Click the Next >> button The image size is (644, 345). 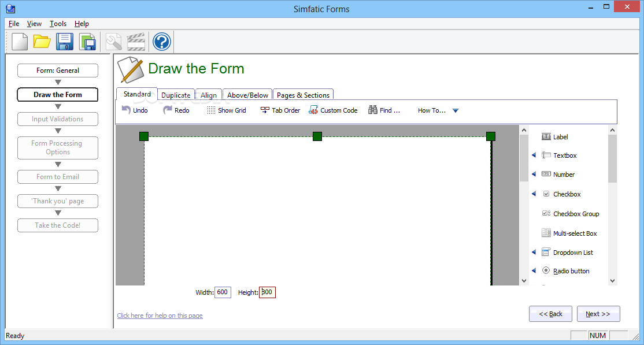pyautogui.click(x=598, y=314)
